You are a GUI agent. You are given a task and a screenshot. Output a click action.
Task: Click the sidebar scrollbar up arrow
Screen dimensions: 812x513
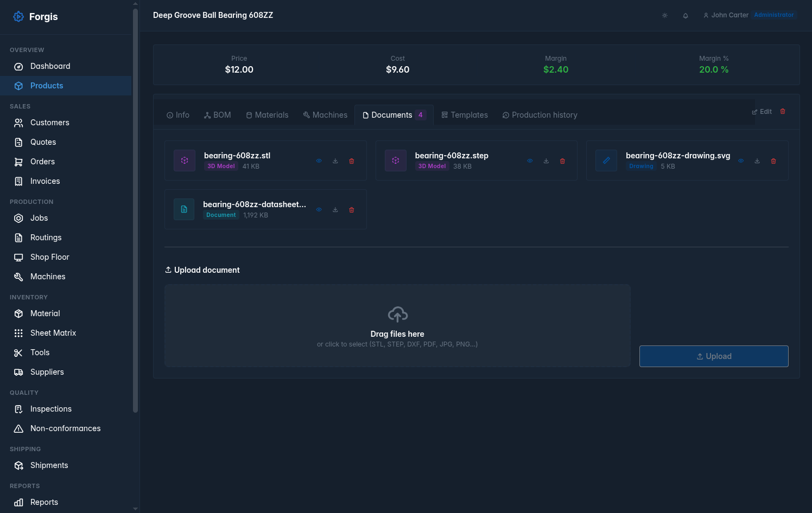click(x=135, y=4)
